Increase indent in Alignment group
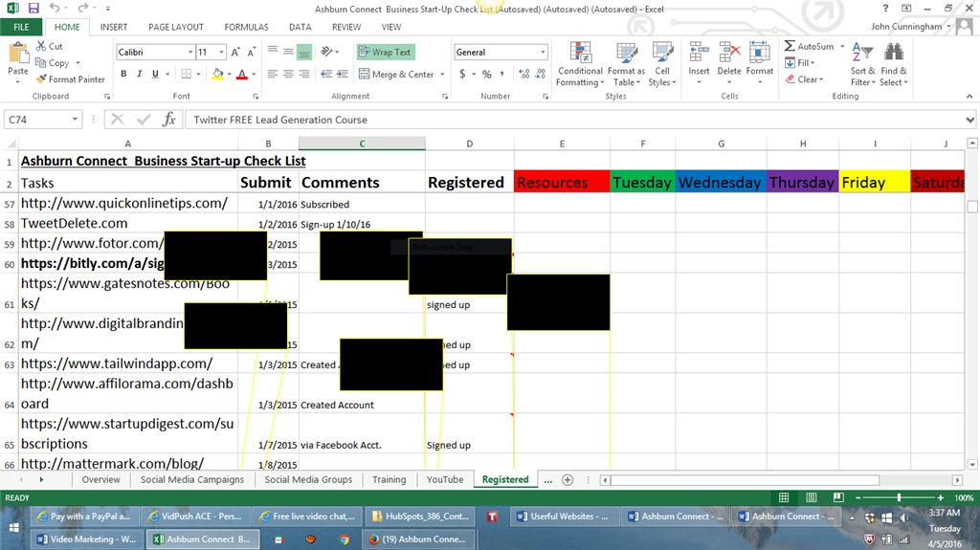The height and width of the screenshot is (550, 980). (x=343, y=74)
